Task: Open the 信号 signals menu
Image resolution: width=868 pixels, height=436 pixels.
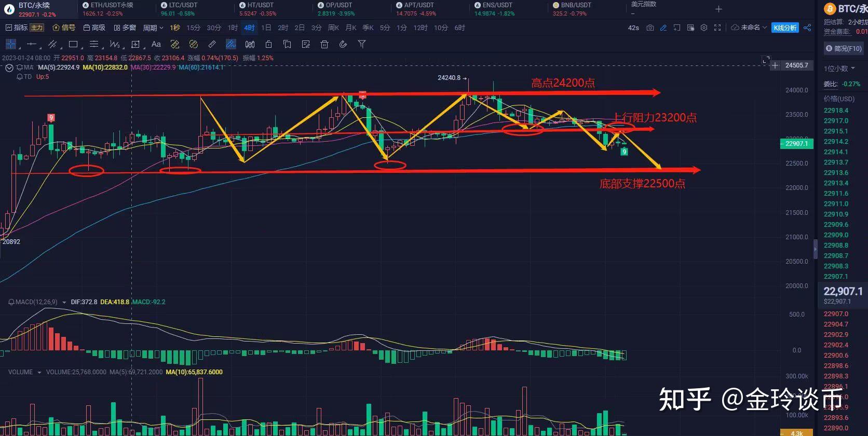Action: coord(64,28)
